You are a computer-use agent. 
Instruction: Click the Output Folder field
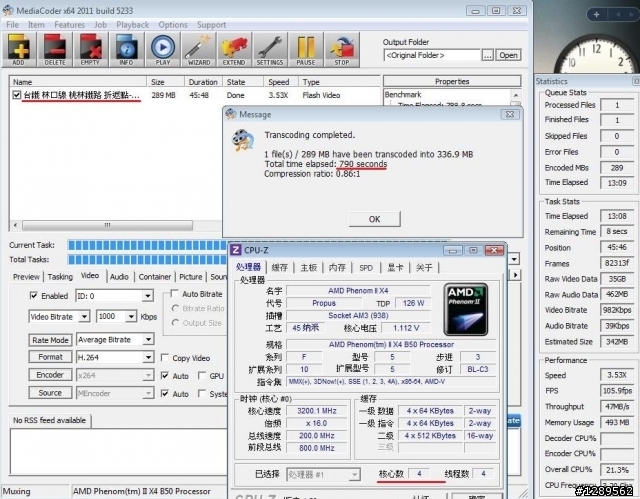point(432,55)
